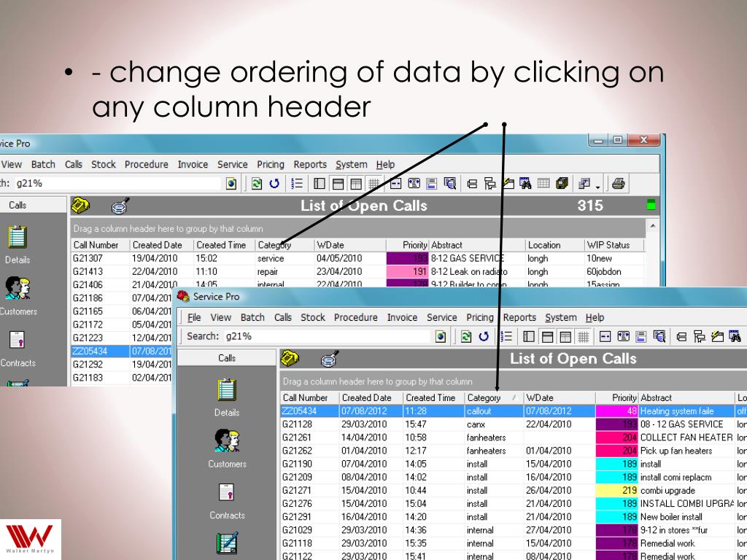
Task: Open File menu in front Service Pro window
Action: pyautogui.click(x=194, y=318)
